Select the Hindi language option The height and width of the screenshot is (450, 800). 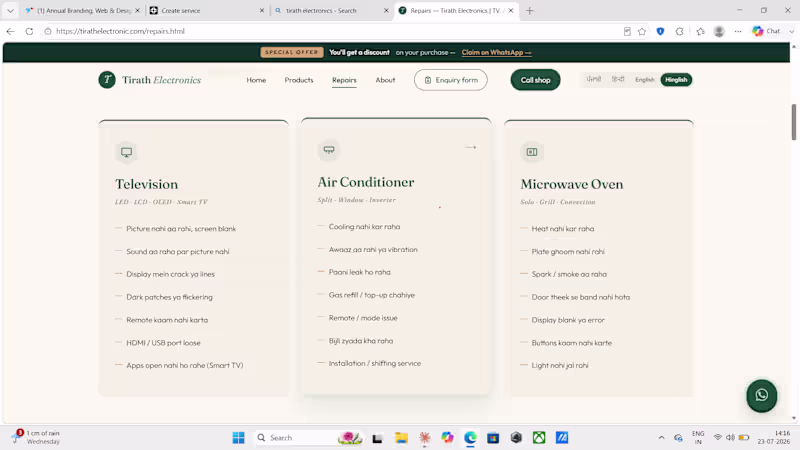point(618,80)
